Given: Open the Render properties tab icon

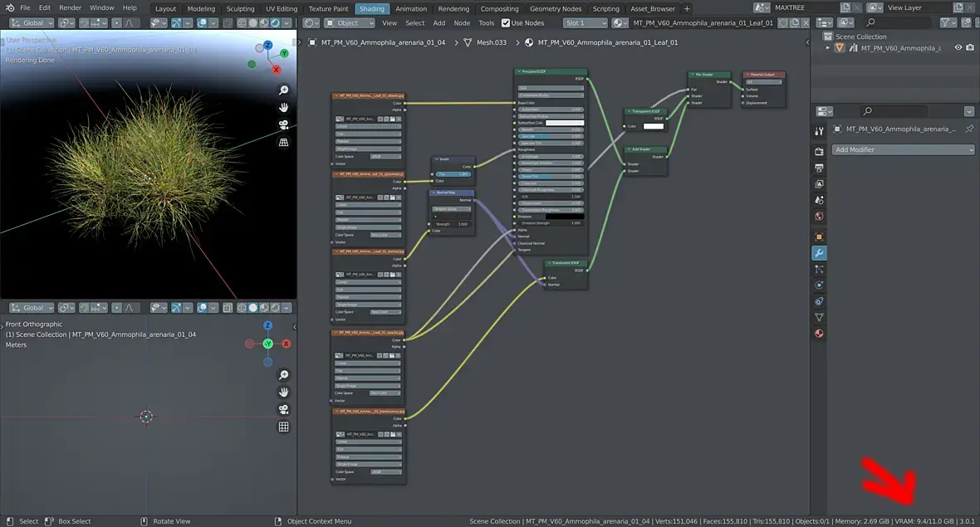Looking at the screenshot, I should coord(819,151).
